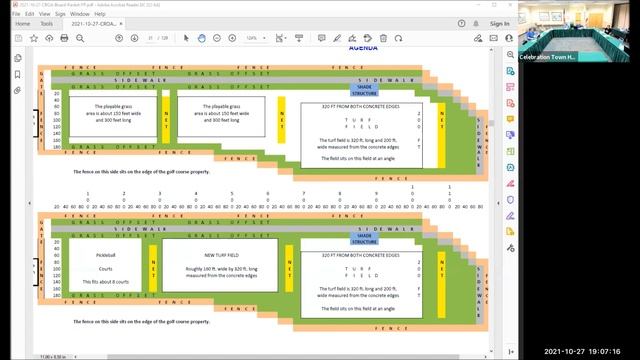
Task: Open the Sign menu
Action: point(60,14)
